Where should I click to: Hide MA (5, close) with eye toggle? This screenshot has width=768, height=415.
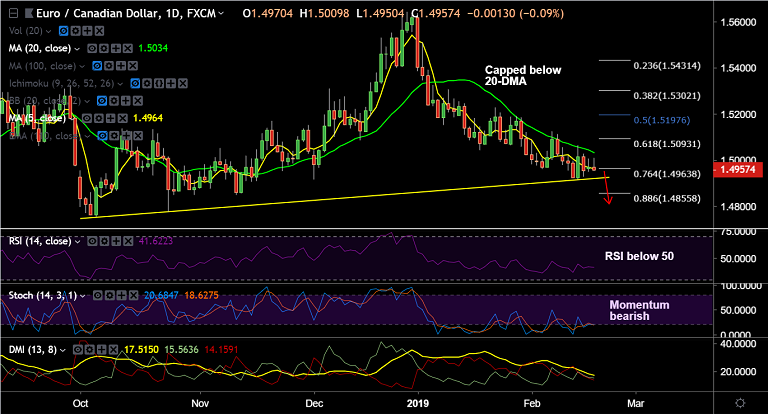click(86, 119)
